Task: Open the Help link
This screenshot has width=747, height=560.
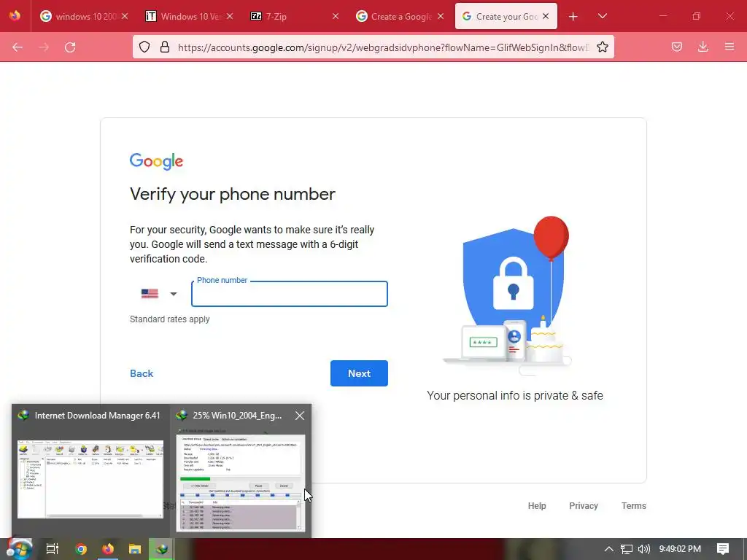Action: click(537, 506)
